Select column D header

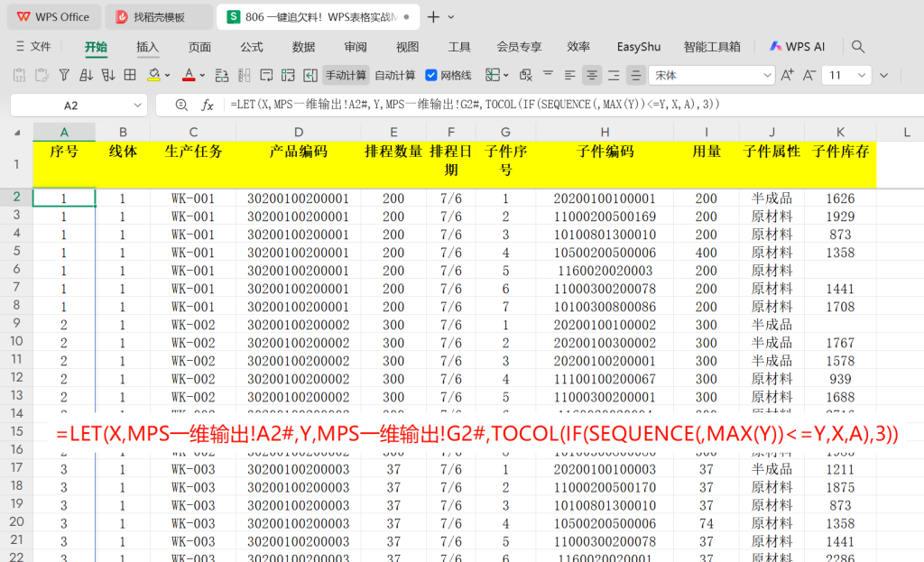pos(298,132)
